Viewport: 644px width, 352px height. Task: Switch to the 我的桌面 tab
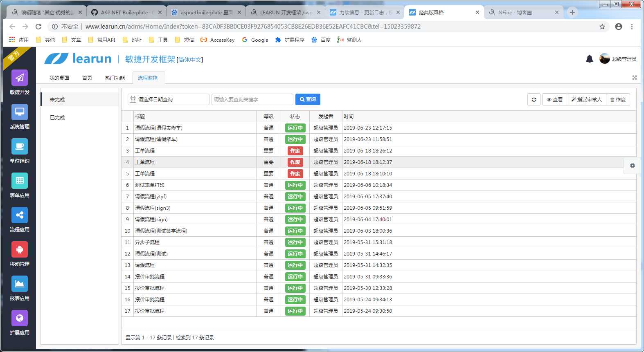pyautogui.click(x=59, y=78)
